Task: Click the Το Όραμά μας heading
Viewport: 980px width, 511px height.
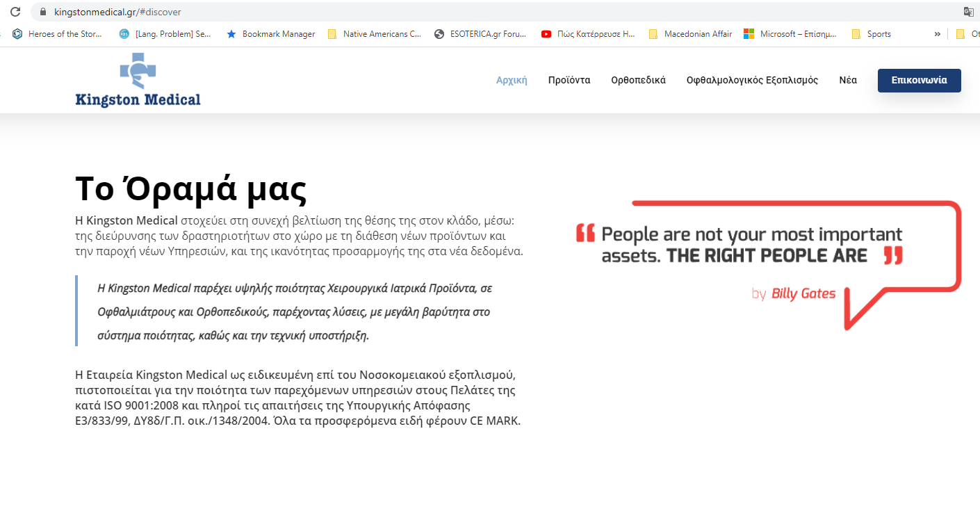Action: pyautogui.click(x=191, y=188)
